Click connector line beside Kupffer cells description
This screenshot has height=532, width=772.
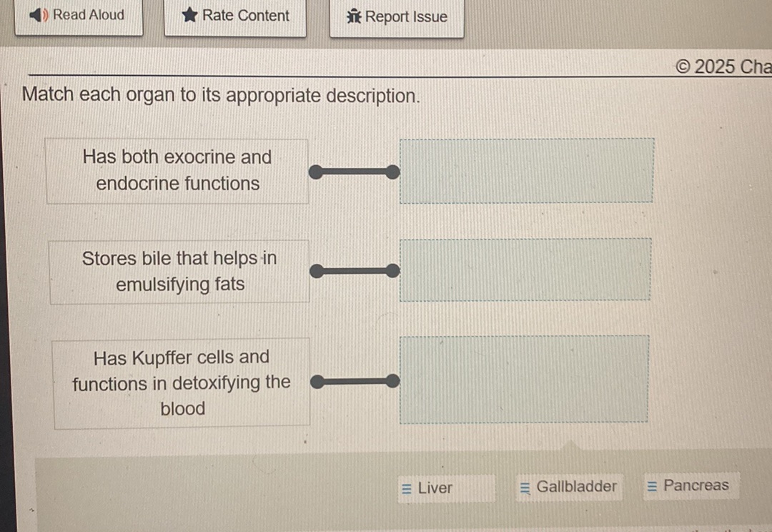(355, 381)
